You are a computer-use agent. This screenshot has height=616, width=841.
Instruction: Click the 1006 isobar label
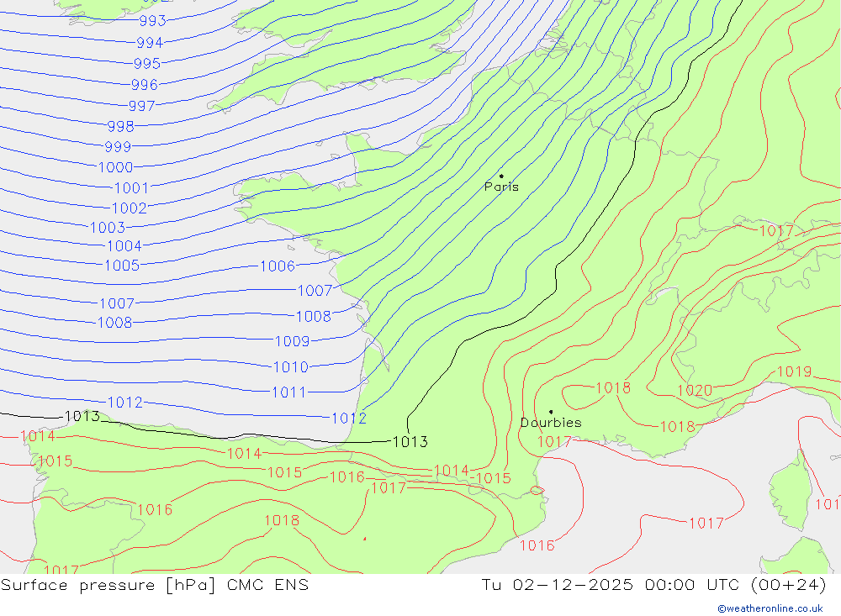pos(278,266)
